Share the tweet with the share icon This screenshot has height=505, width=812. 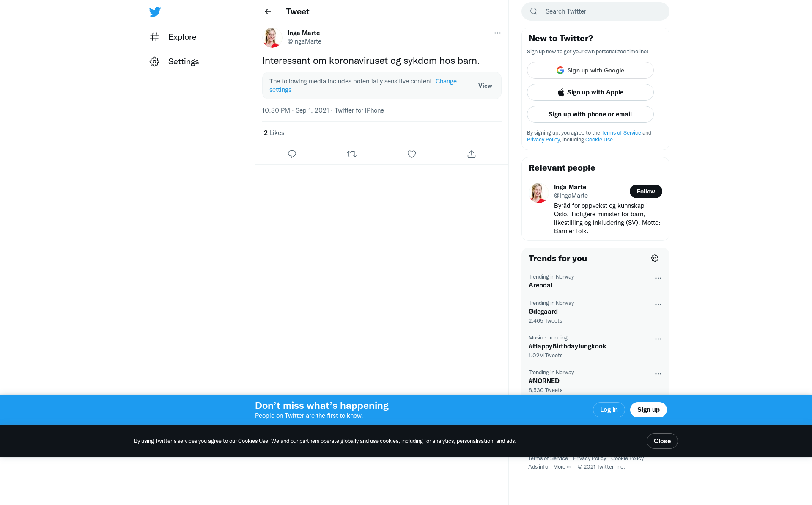point(472,154)
